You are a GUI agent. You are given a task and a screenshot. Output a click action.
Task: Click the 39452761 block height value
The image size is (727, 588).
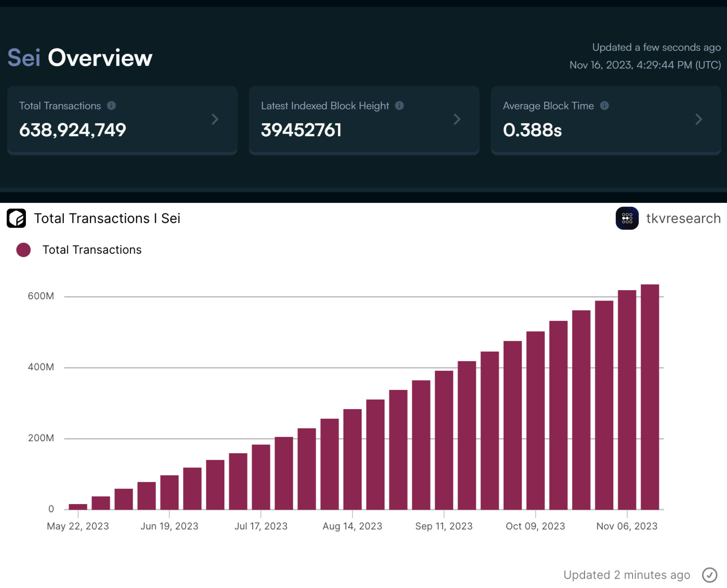point(301,130)
